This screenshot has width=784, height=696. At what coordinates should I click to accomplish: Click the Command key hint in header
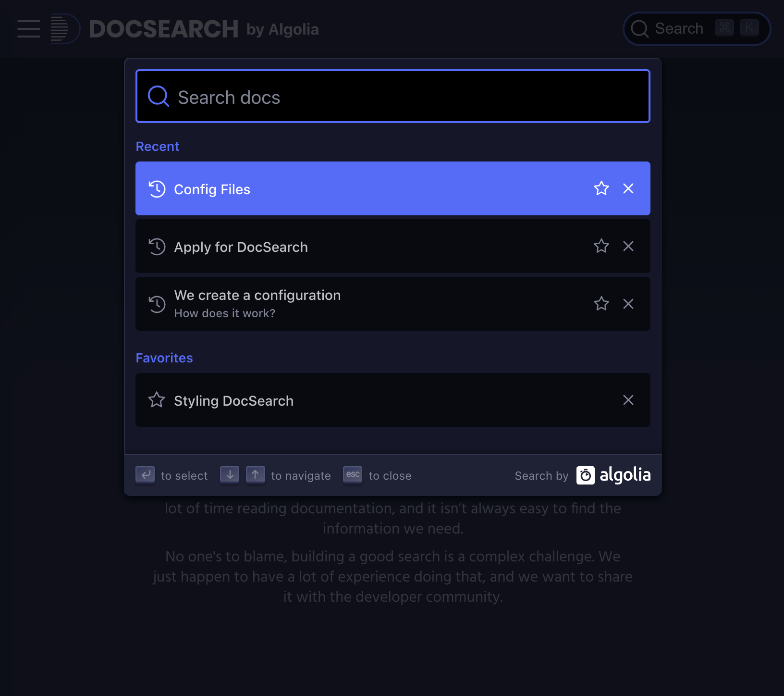(724, 28)
